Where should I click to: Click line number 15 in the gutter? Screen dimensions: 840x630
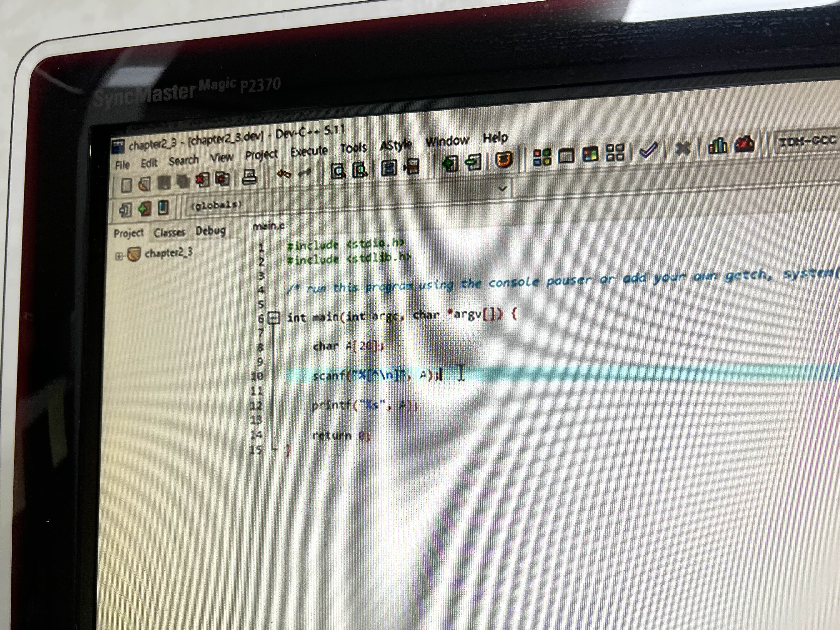coord(256,450)
